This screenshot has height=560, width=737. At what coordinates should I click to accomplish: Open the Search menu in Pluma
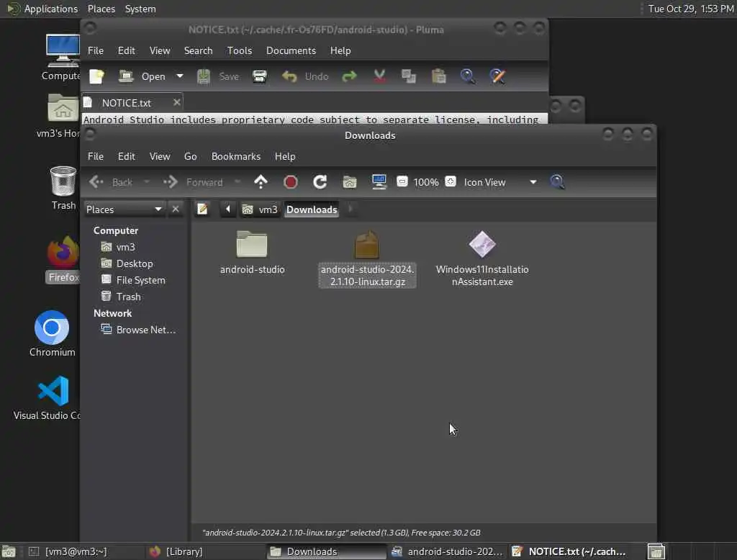tap(198, 50)
